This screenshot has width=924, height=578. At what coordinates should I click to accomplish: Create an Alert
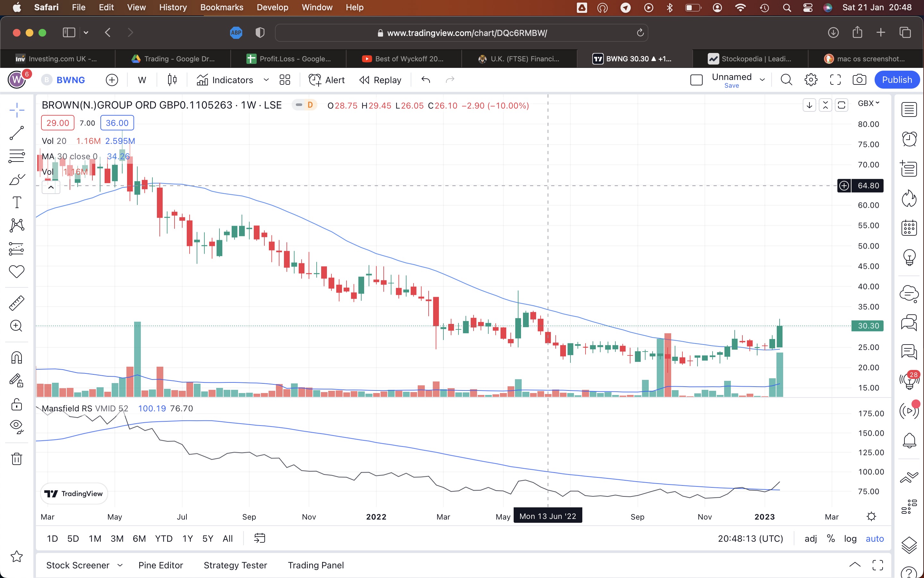[x=327, y=80]
